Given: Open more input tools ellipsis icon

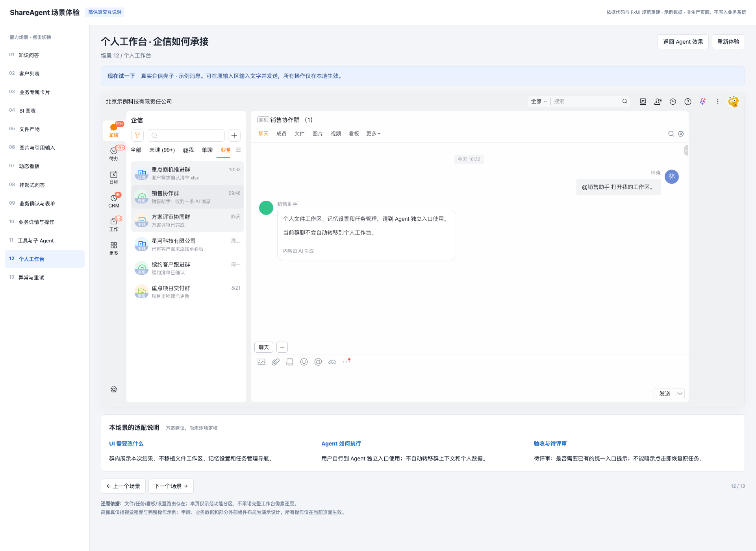Looking at the screenshot, I should click(x=346, y=362).
